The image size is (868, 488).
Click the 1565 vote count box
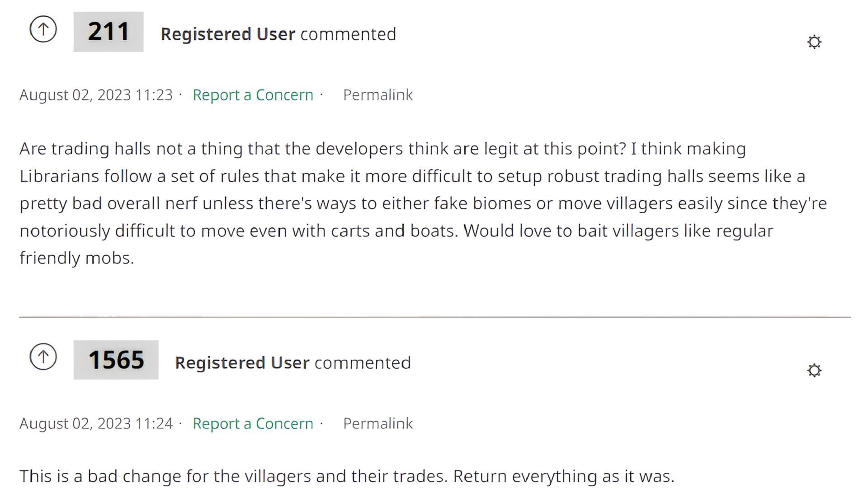116,360
